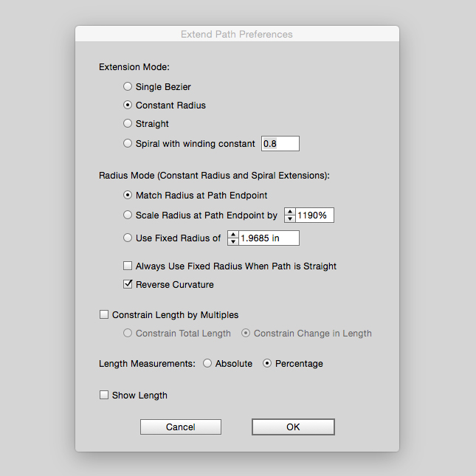Confirm preferences with the OK button

pos(293,427)
